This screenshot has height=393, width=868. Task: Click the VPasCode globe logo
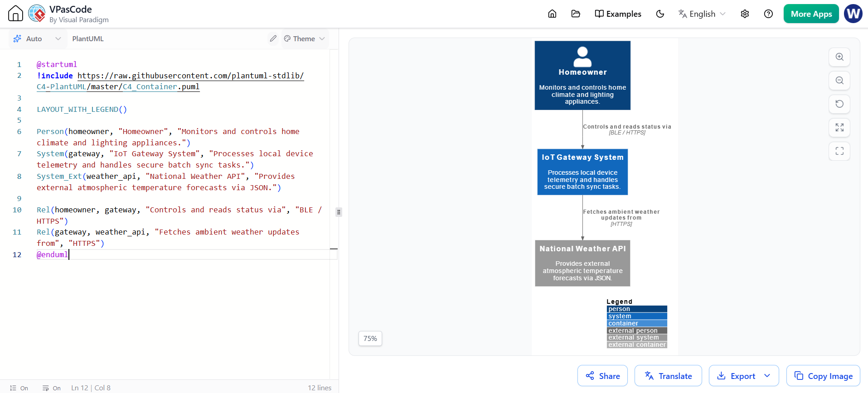click(37, 14)
